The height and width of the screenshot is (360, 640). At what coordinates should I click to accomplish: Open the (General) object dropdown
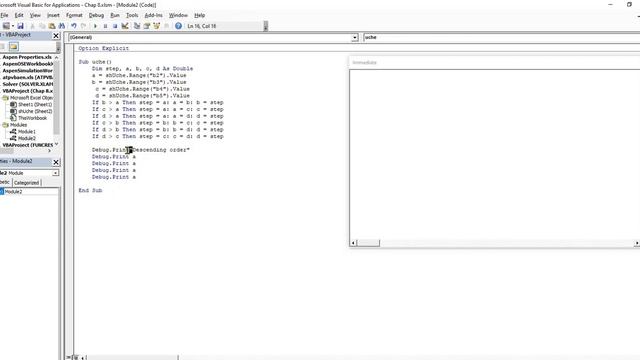point(355,38)
